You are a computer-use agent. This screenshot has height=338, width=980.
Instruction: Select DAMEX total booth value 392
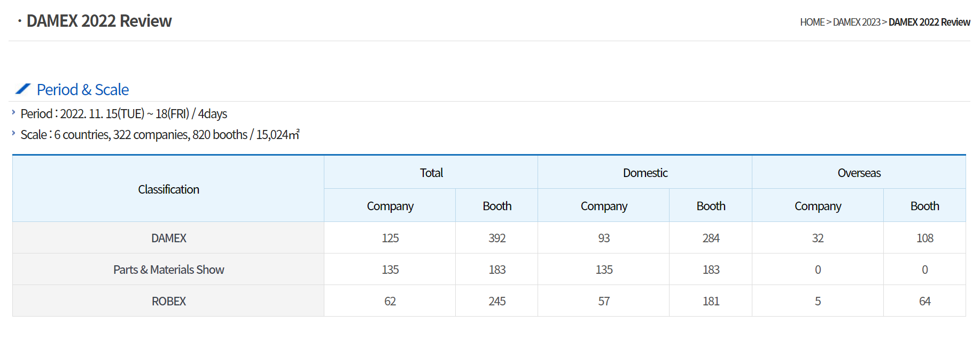pos(497,238)
